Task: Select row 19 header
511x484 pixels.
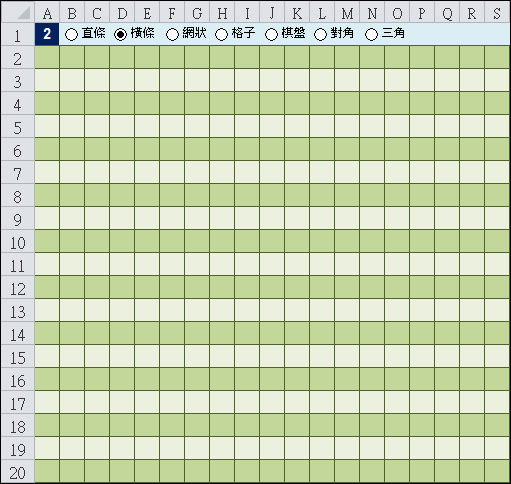Action: [18, 448]
